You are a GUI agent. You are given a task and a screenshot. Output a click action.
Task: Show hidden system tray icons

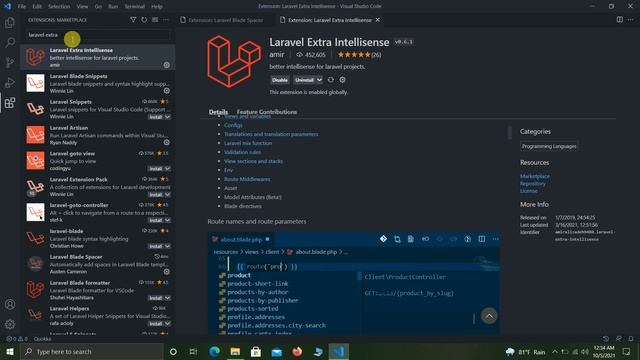coord(555,351)
